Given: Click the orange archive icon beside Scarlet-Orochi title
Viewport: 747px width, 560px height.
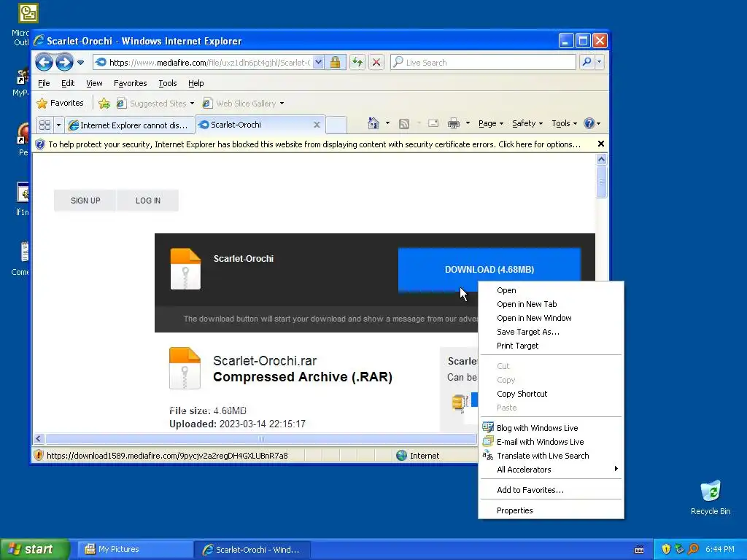Looking at the screenshot, I should 186,269.
